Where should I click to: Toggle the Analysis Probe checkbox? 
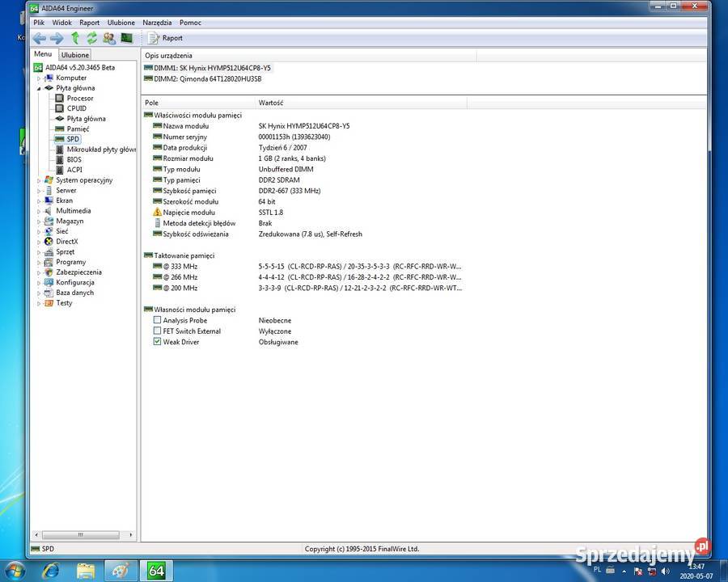click(158, 320)
